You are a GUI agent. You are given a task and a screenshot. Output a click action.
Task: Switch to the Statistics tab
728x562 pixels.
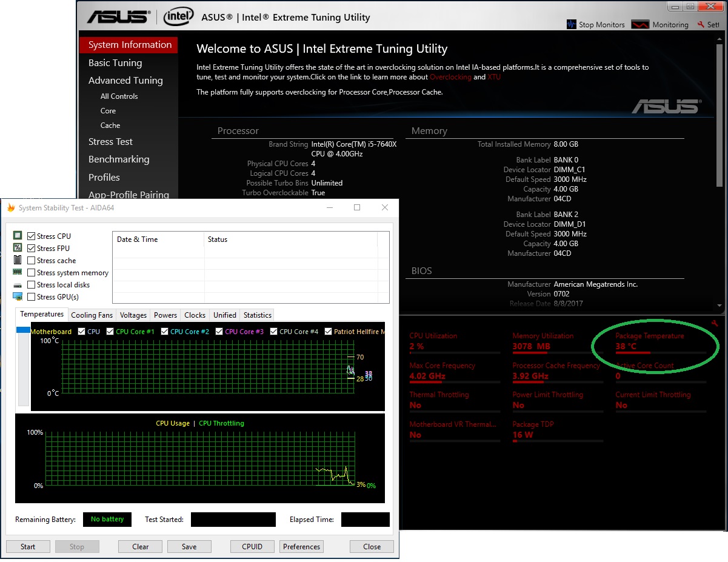click(x=258, y=315)
